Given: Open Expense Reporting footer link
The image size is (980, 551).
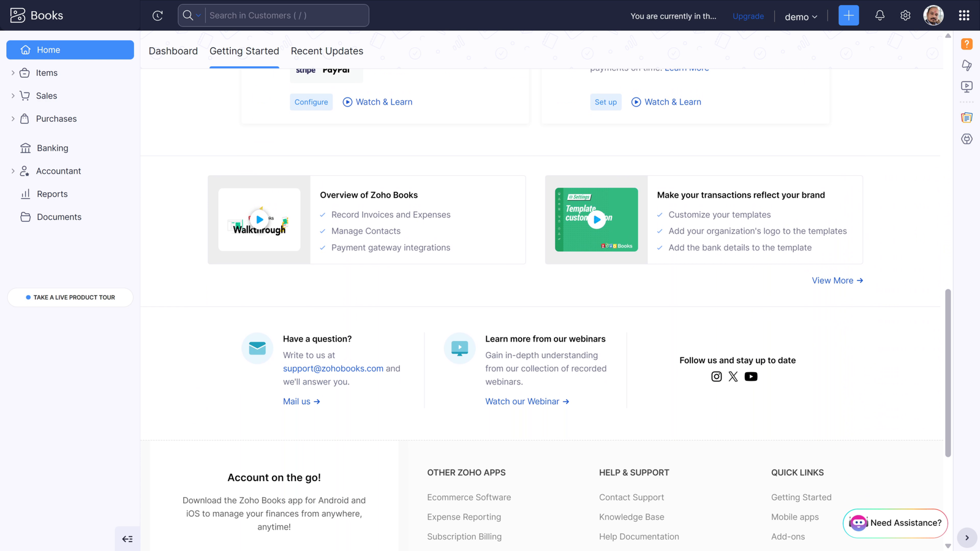Looking at the screenshot, I should click(x=464, y=517).
